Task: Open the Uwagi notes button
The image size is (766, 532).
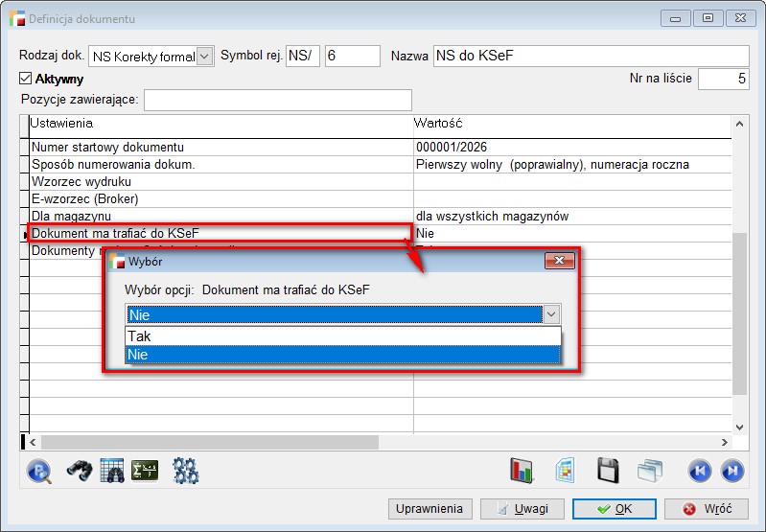Action: click(522, 509)
